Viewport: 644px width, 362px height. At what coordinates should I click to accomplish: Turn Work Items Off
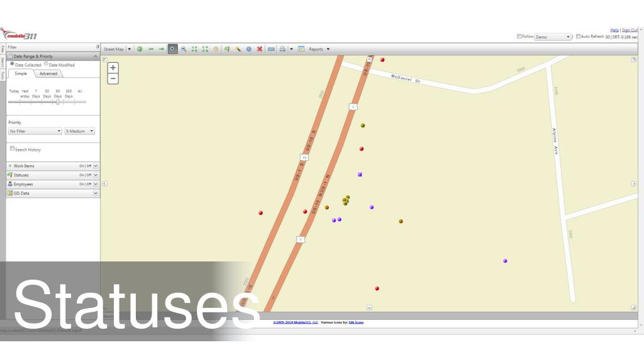click(89, 166)
